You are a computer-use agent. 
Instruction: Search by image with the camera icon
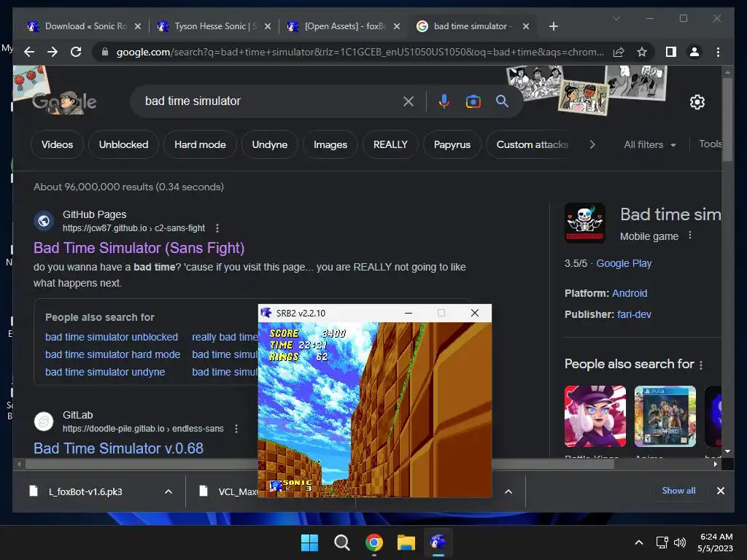473,101
